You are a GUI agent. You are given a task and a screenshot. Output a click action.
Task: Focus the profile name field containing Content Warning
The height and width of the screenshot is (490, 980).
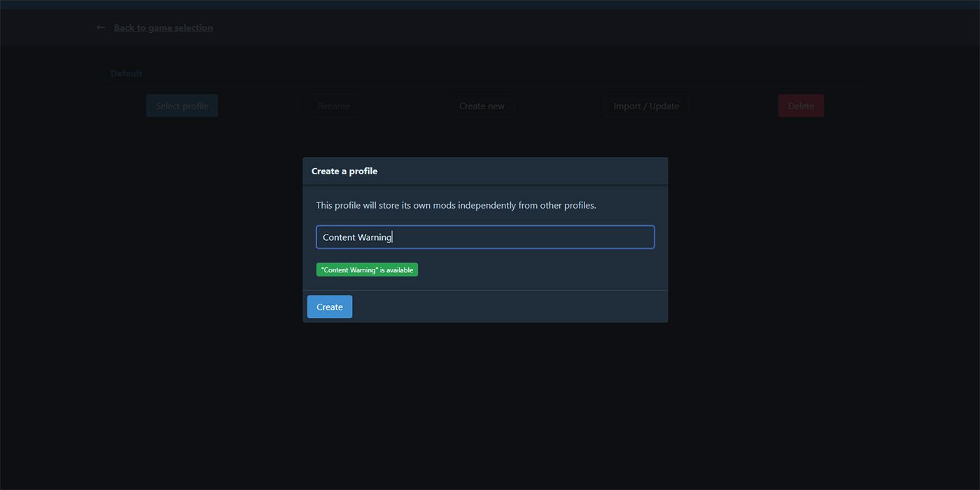tap(485, 237)
